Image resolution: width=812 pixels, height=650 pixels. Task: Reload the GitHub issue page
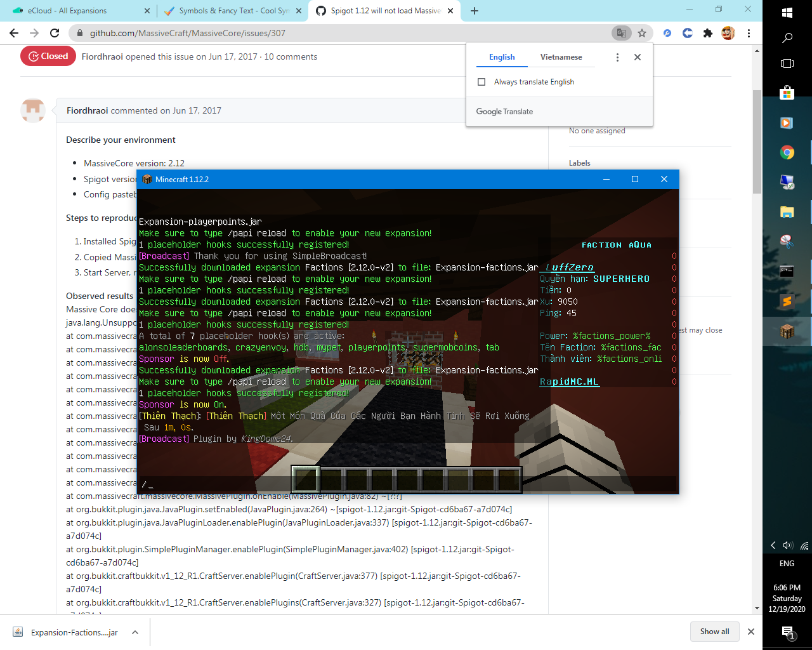click(x=55, y=33)
